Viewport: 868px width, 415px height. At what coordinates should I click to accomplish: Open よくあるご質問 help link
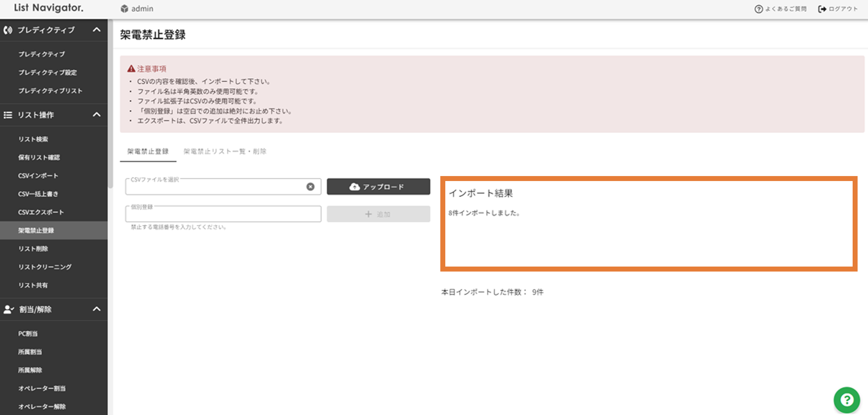(781, 9)
